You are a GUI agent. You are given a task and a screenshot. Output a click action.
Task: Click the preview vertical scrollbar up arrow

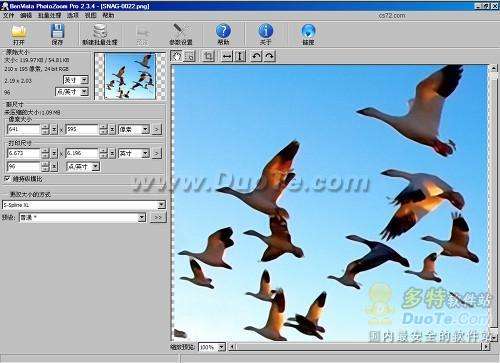point(493,68)
